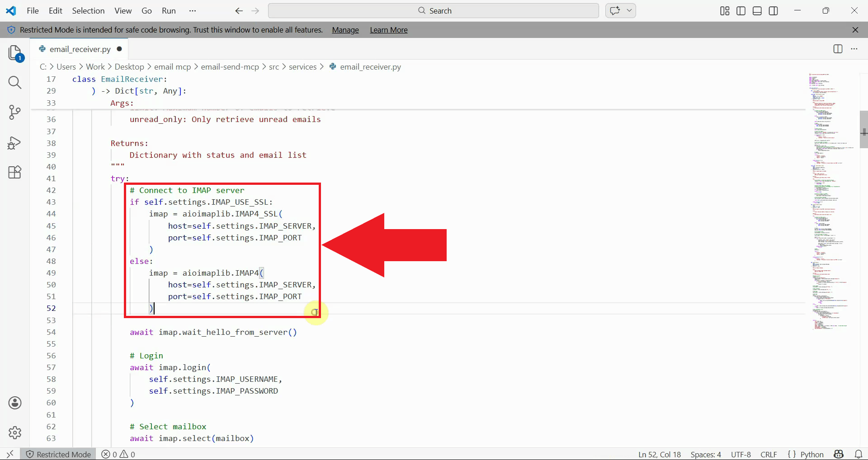Open the Accounts icon

(15, 403)
